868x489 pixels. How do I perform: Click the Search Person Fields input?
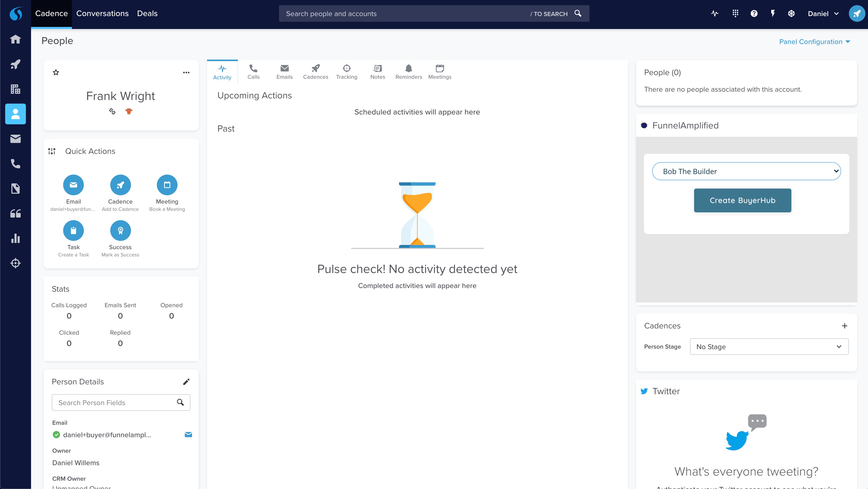pyautogui.click(x=115, y=403)
